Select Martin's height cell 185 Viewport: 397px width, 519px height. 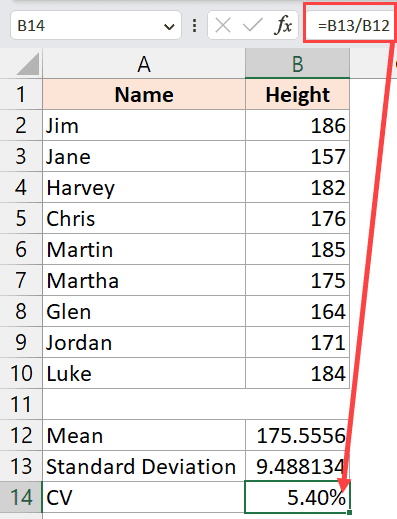(x=297, y=249)
